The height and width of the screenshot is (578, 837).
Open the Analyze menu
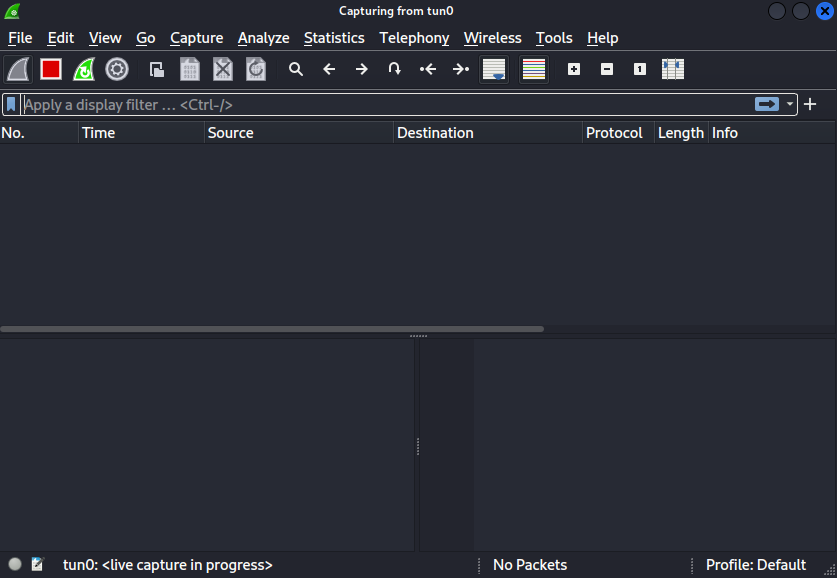pos(264,38)
